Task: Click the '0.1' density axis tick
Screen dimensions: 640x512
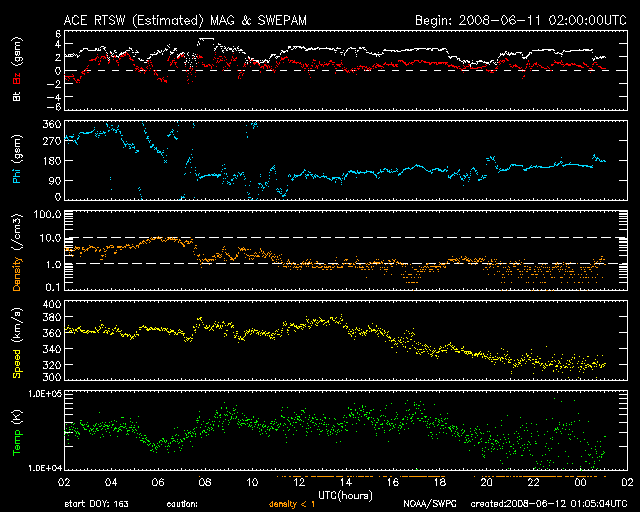Action: click(x=53, y=287)
